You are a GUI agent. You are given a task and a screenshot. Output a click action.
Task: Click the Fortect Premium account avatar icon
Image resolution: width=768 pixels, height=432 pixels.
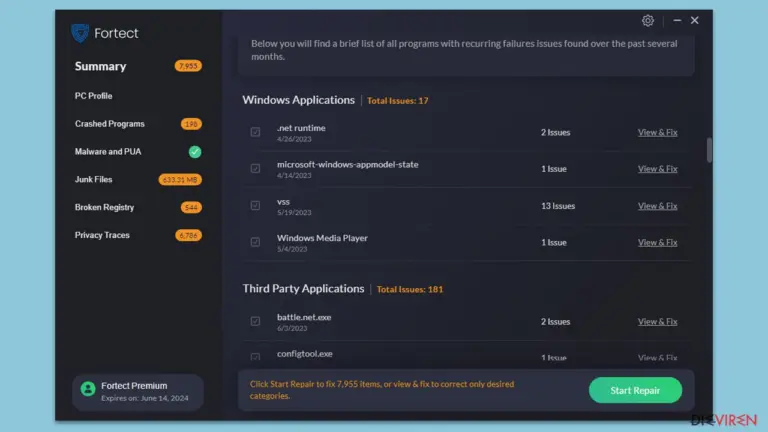(88, 389)
